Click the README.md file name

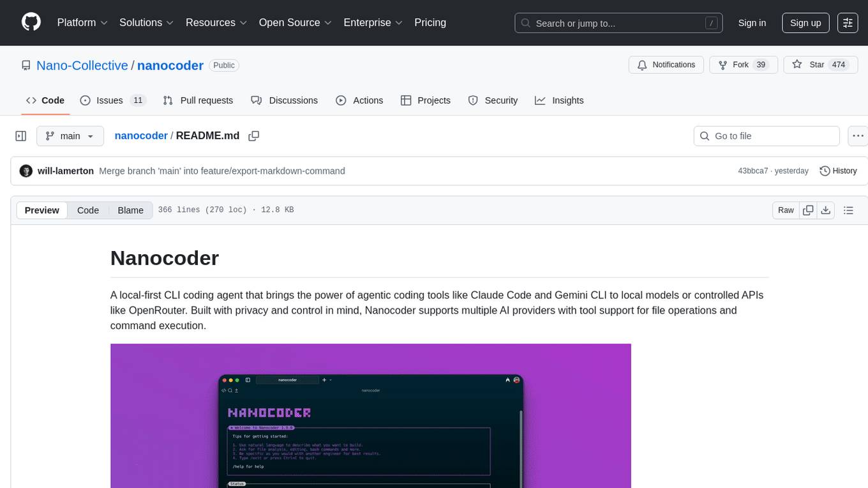(208, 135)
